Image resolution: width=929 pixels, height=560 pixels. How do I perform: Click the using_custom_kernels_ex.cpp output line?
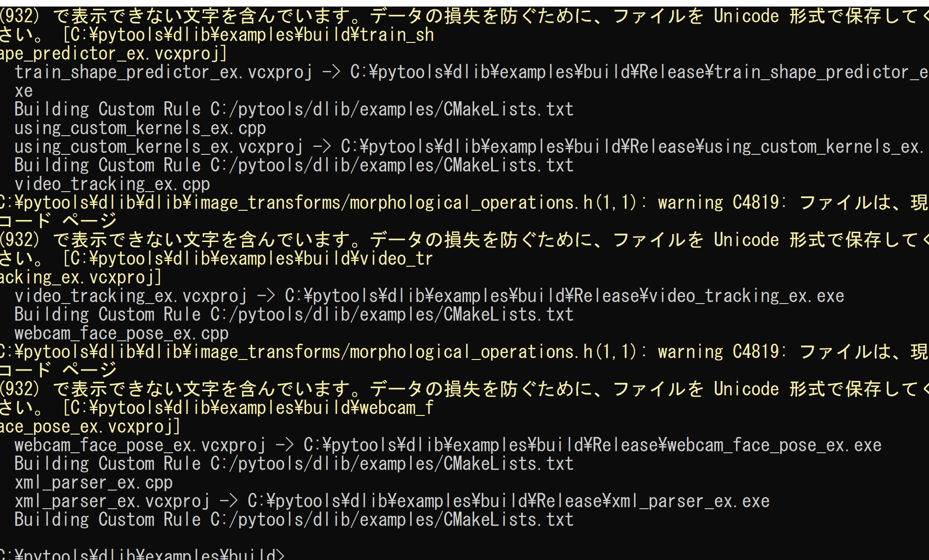pos(140,128)
